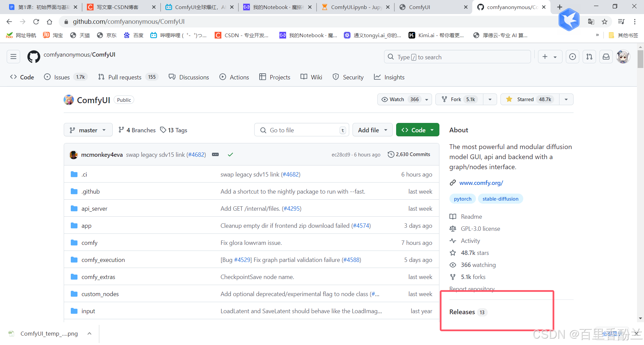This screenshot has width=644, height=345.
Task: Open the comfy_extras folder row
Action: coord(252,277)
